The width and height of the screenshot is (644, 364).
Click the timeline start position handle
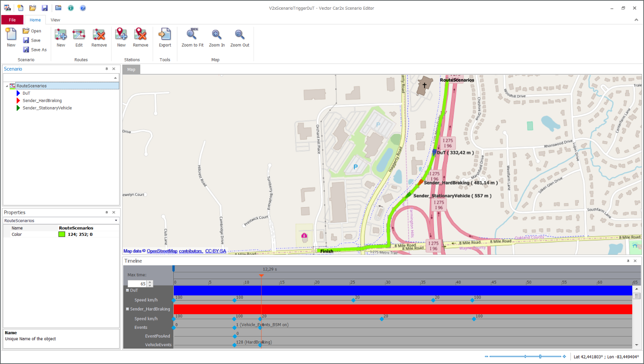pos(174,268)
